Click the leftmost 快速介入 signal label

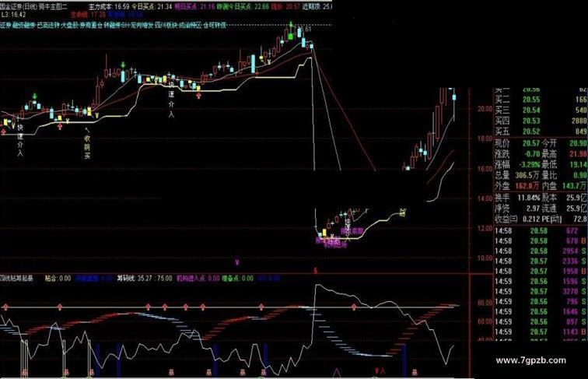pyautogui.click(x=20, y=140)
